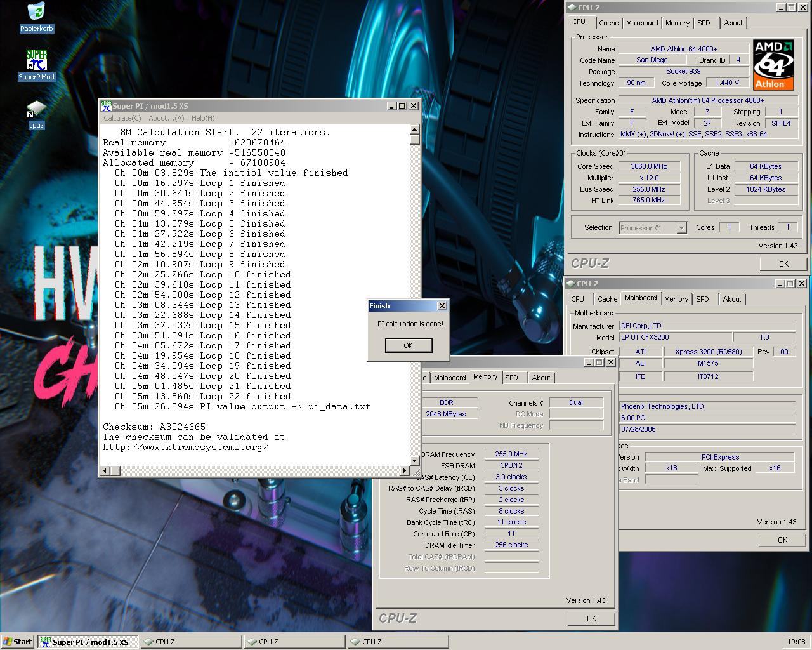This screenshot has height=650, width=812.
Task: Click the HT Link 765.0 MHz value
Action: [x=648, y=201]
